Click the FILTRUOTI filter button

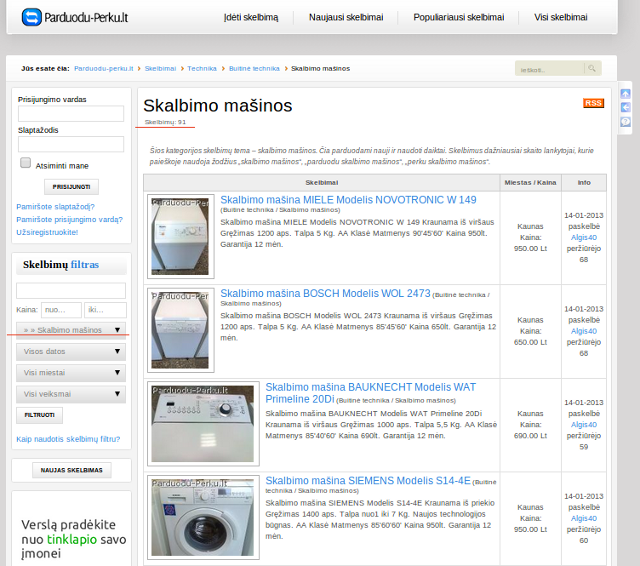(x=40, y=415)
